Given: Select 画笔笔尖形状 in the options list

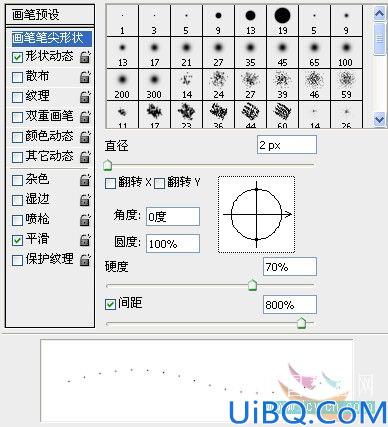Looking at the screenshot, I should [52, 38].
